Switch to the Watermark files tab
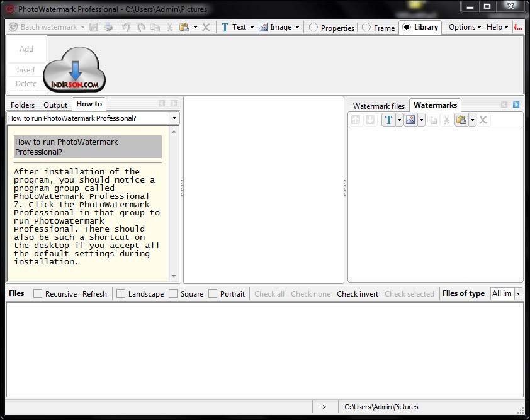Screen dimensions: 530x420 378,106
